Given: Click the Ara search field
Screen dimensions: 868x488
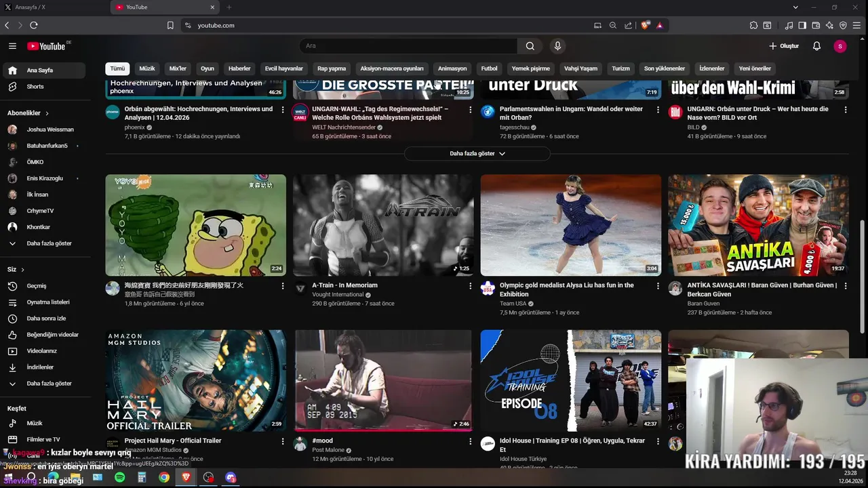Looking at the screenshot, I should 408,46.
